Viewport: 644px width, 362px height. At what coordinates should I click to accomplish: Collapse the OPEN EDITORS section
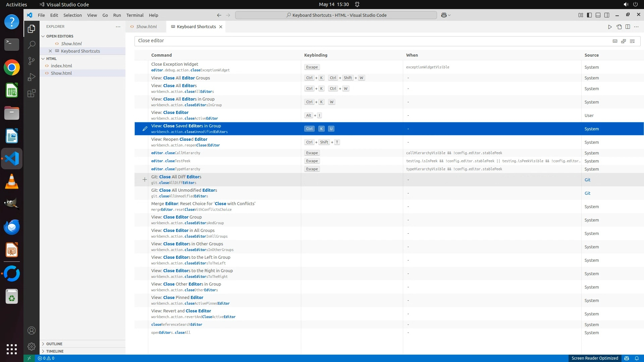point(60,36)
